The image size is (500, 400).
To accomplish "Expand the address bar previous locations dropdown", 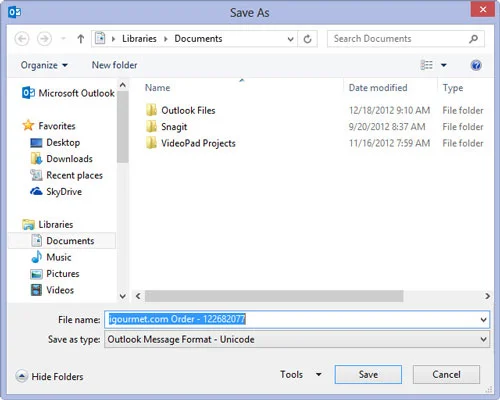I will click(x=290, y=39).
